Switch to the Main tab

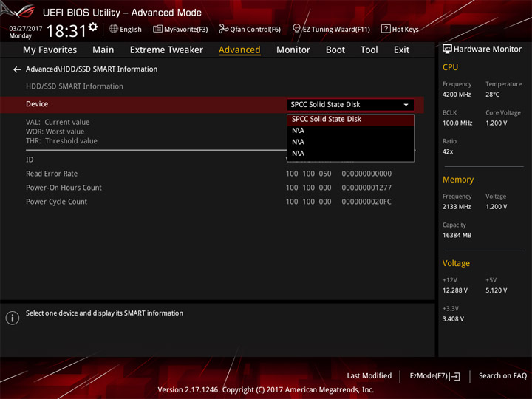click(103, 50)
